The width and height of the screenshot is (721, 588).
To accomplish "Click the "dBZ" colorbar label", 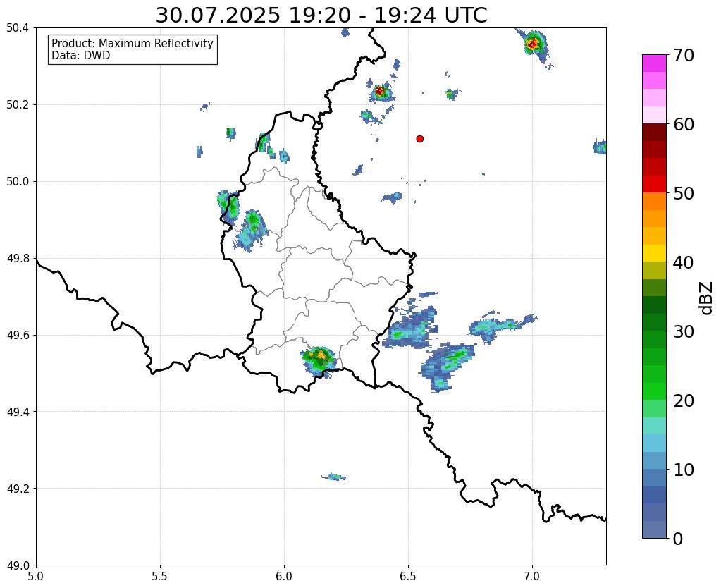I will [x=707, y=298].
